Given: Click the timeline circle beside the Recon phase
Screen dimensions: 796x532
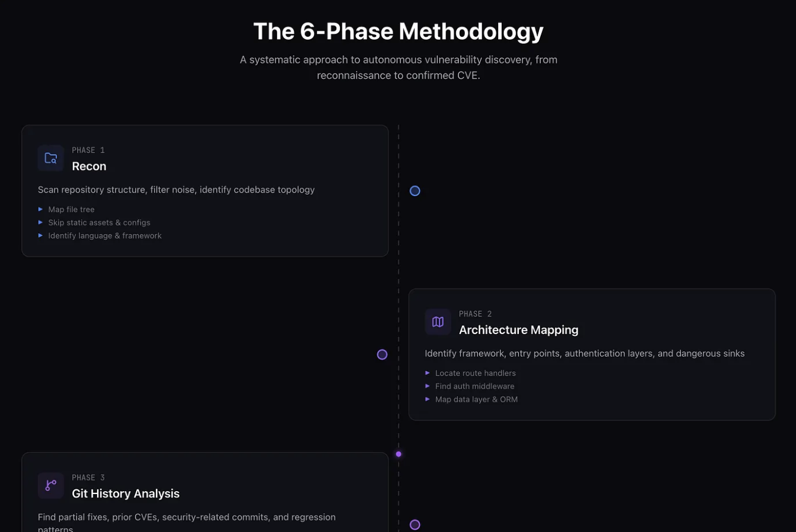Looking at the screenshot, I should point(415,190).
